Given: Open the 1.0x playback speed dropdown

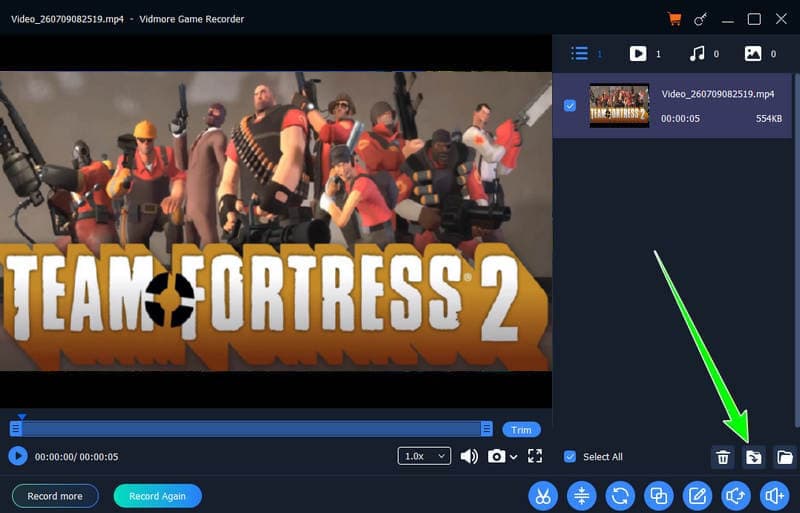Looking at the screenshot, I should click(424, 456).
